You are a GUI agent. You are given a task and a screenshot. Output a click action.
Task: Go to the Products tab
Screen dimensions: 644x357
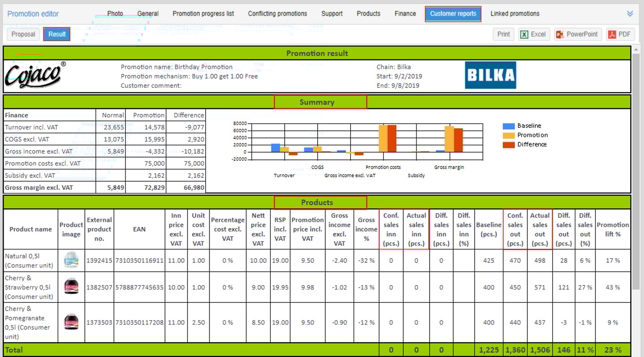point(368,13)
